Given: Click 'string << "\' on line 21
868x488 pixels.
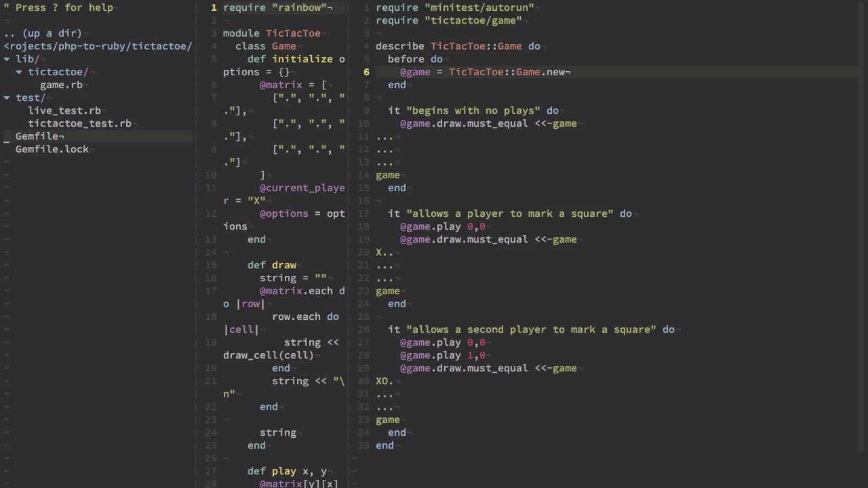Looking at the screenshot, I should (x=308, y=381).
